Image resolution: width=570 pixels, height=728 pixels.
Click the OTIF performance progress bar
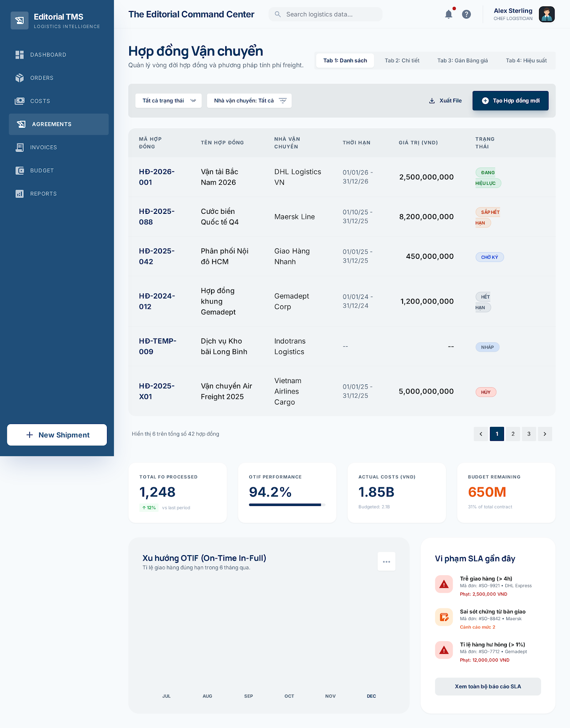tap(287, 505)
